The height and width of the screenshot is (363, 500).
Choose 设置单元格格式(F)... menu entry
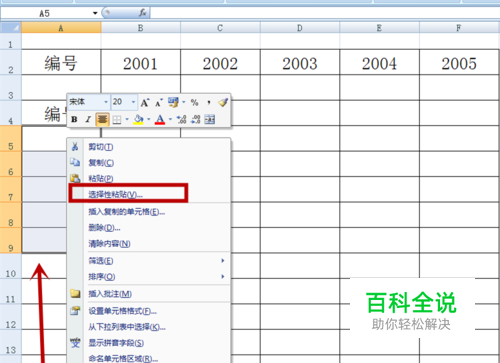pyautogui.click(x=149, y=311)
